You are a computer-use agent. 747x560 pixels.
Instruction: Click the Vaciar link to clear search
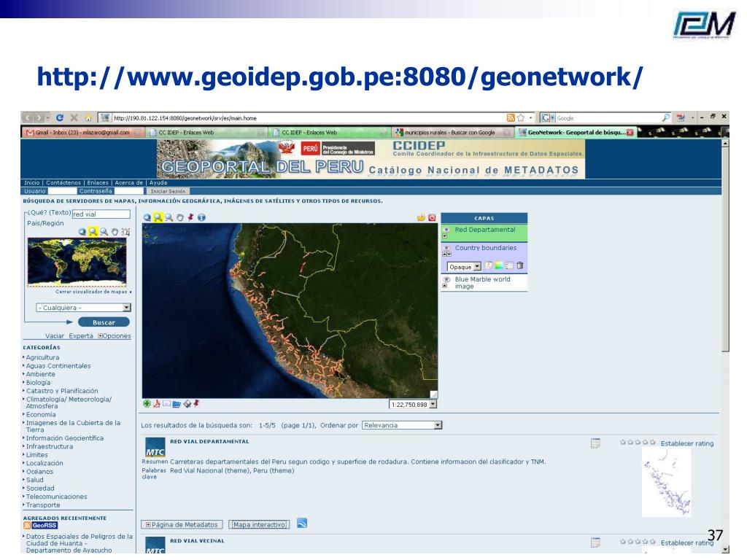pyautogui.click(x=54, y=336)
